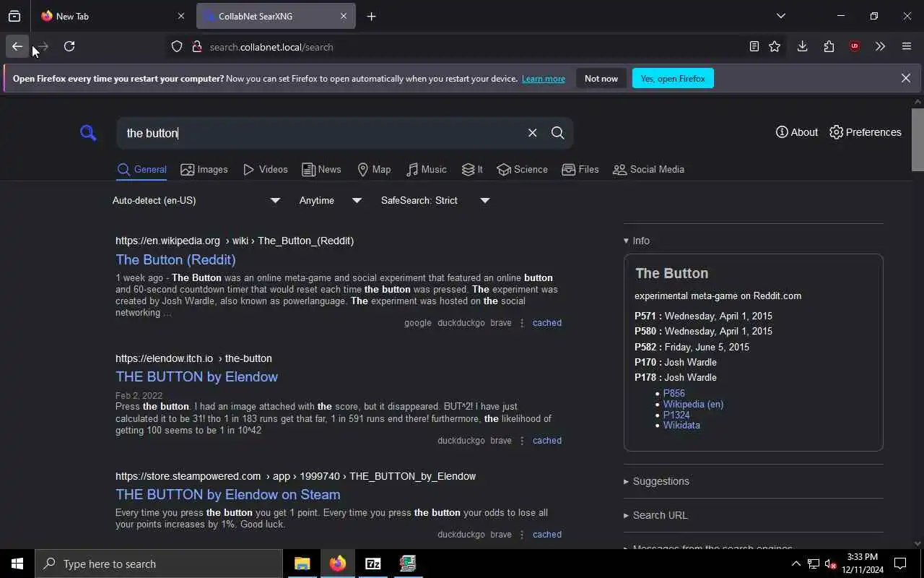Open 'THE BUTTON by Elendow' result
Viewport: 924px width, 578px height.
pos(196,376)
